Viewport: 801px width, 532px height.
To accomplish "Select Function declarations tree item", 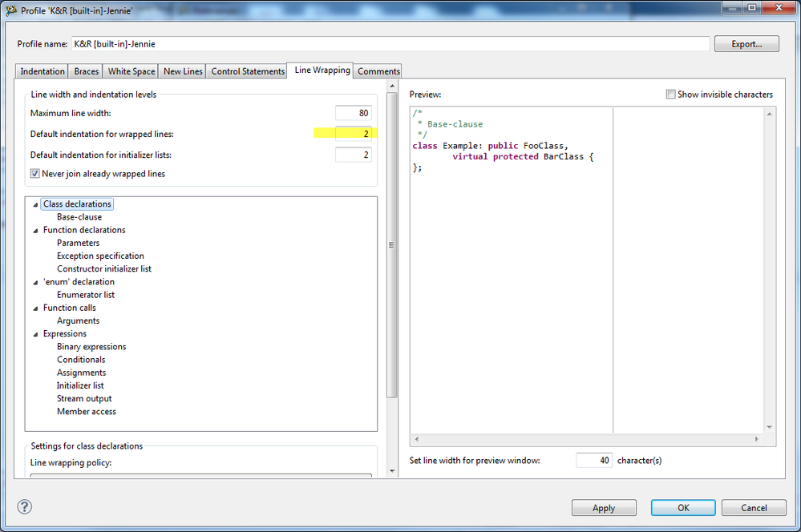I will point(84,230).
